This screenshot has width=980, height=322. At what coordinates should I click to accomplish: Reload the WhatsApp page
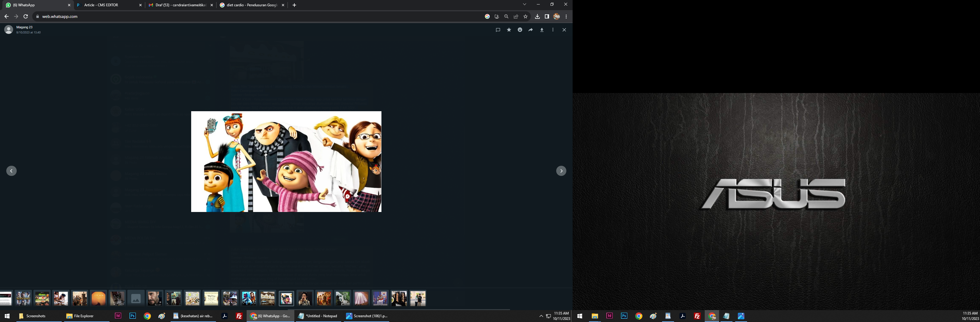(x=25, y=16)
